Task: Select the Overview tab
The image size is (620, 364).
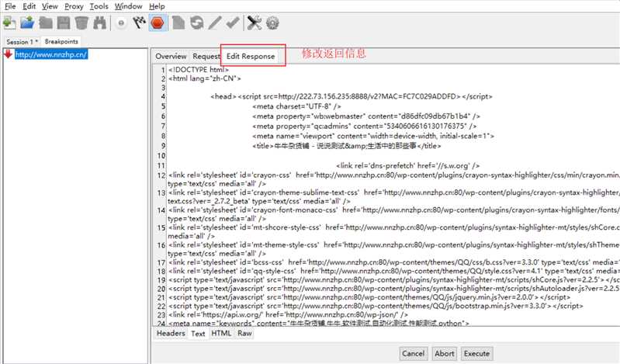Action: [x=171, y=56]
